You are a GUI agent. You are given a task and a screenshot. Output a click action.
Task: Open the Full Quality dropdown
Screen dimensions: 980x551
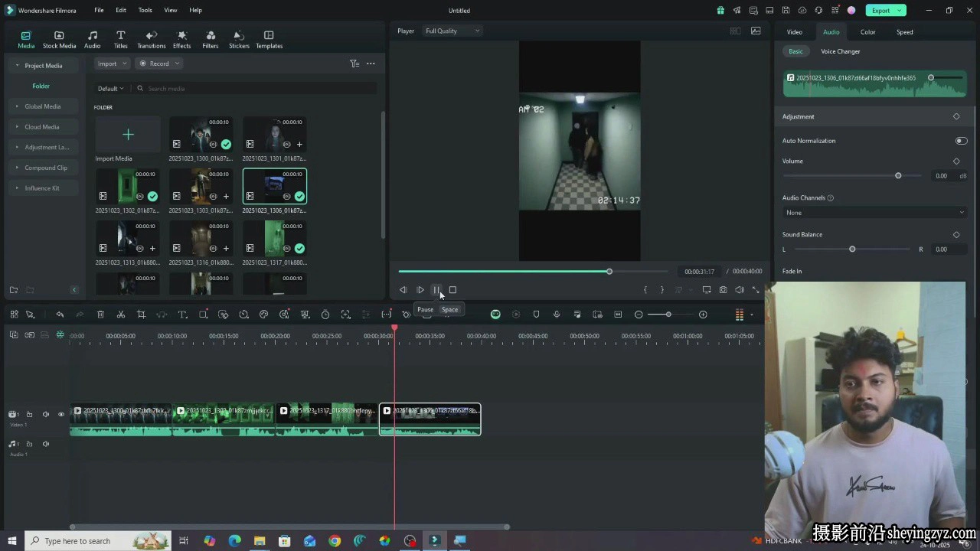point(452,31)
